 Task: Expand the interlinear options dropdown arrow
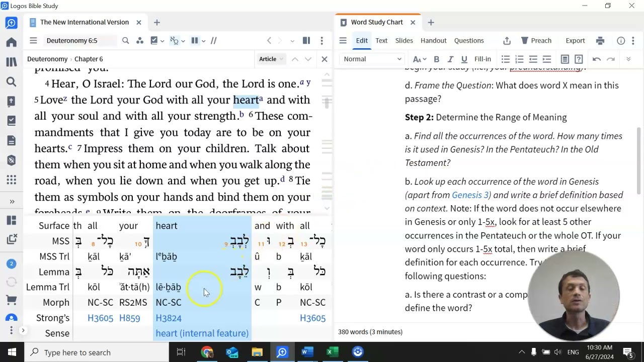click(183, 41)
